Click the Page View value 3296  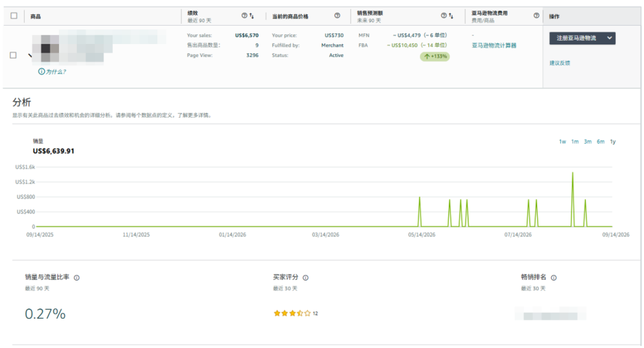tap(252, 55)
